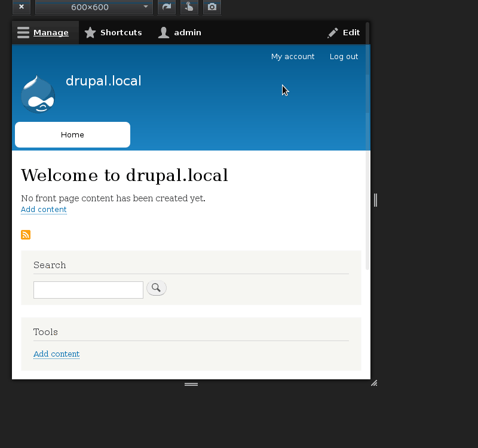Click the page's vertical scrollbar

(x=367, y=146)
